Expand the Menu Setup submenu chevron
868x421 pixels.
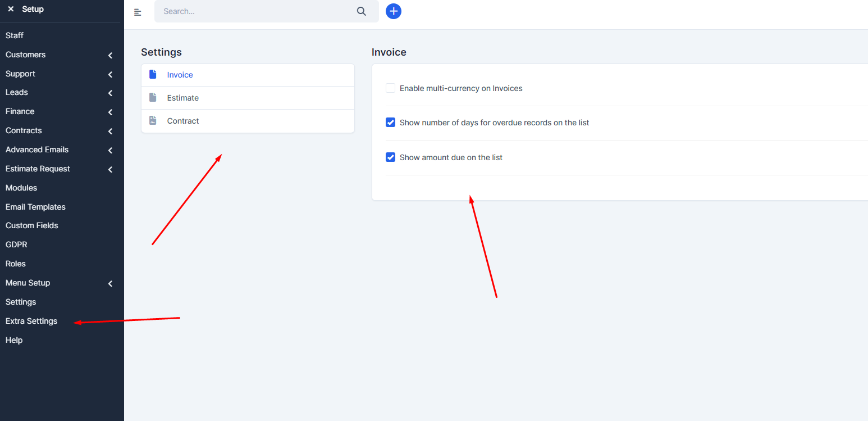[x=110, y=283]
